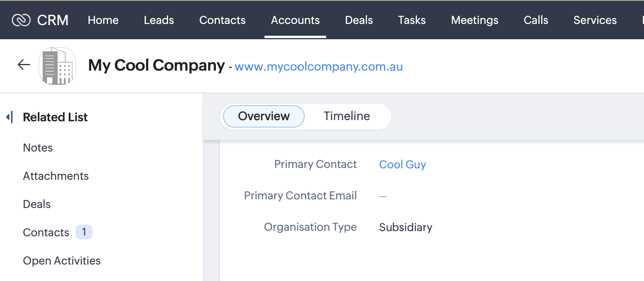644x281 pixels.
Task: Switch to the Timeline view
Action: (347, 116)
